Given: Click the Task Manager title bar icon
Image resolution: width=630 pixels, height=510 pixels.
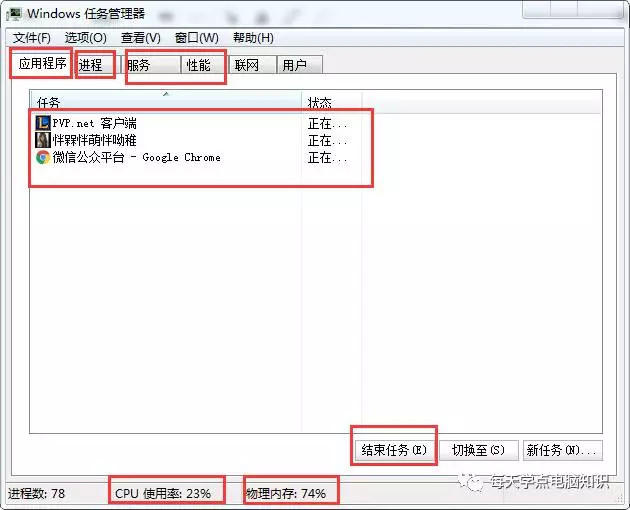Looking at the screenshot, I should 14,14.
